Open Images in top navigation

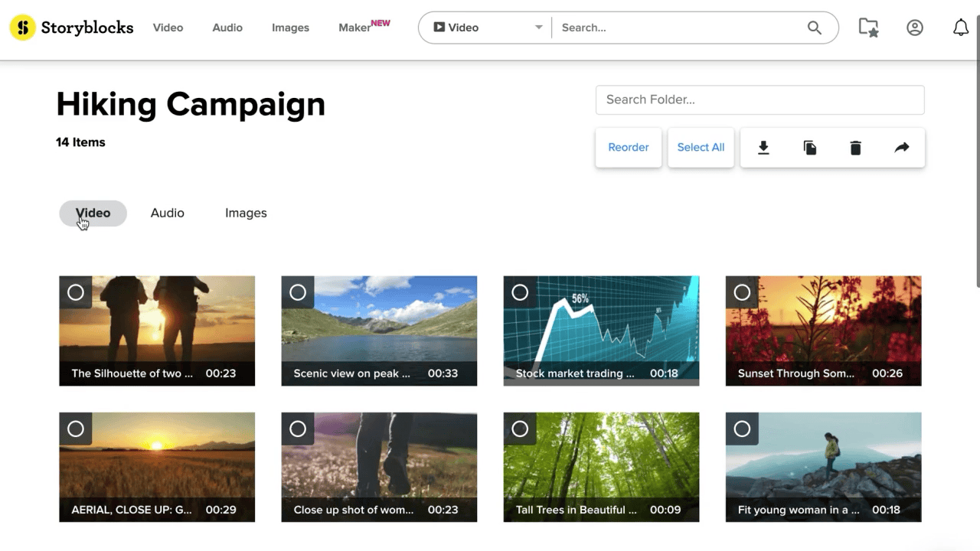(290, 28)
